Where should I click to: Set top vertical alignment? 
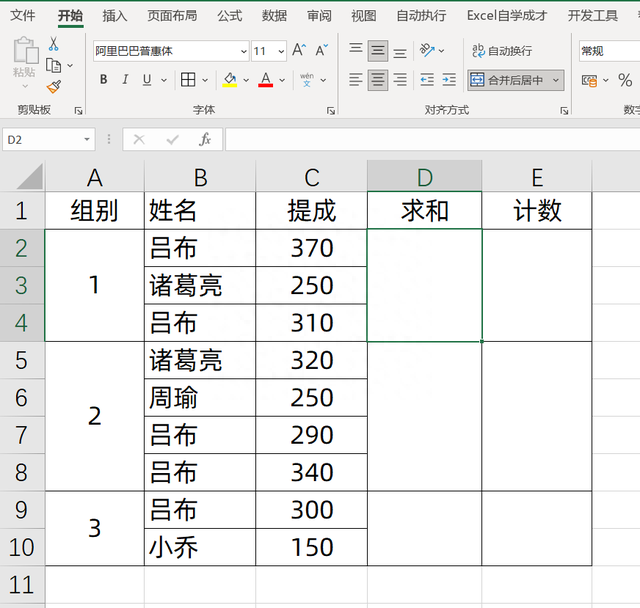pyautogui.click(x=356, y=51)
